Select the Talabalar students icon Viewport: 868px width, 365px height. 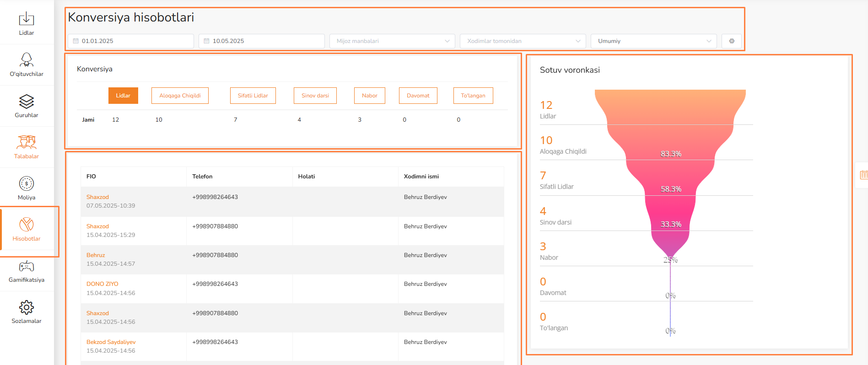coord(27,143)
